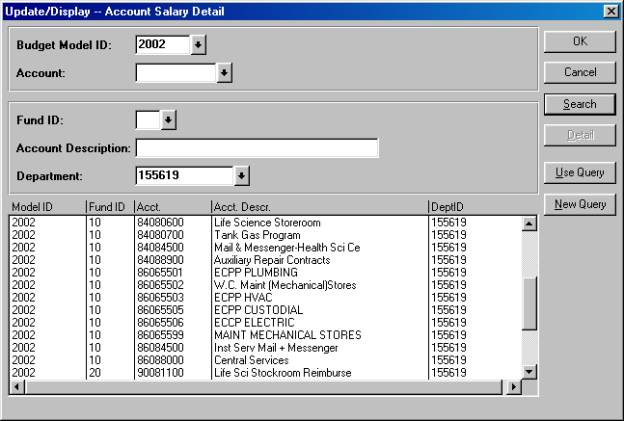Screen dimensions: 624x421
Task: Close the Account Salary Detail dialog
Action: click(x=611, y=10)
